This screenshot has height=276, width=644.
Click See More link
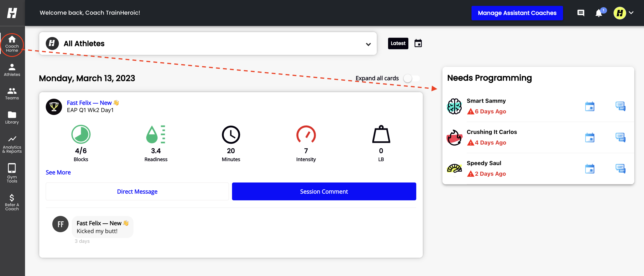[58, 172]
